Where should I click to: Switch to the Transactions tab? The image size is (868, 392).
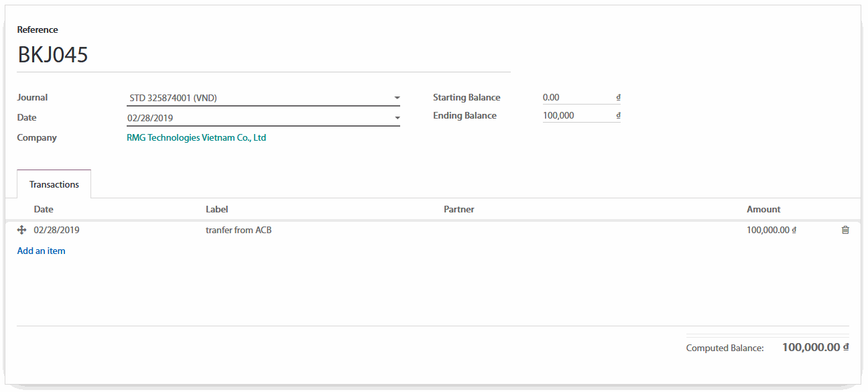click(54, 184)
